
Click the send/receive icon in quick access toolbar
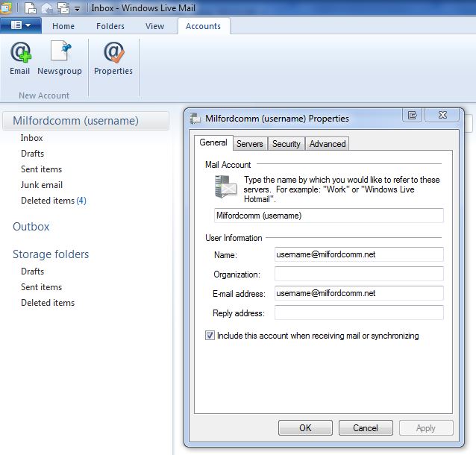click(63, 8)
